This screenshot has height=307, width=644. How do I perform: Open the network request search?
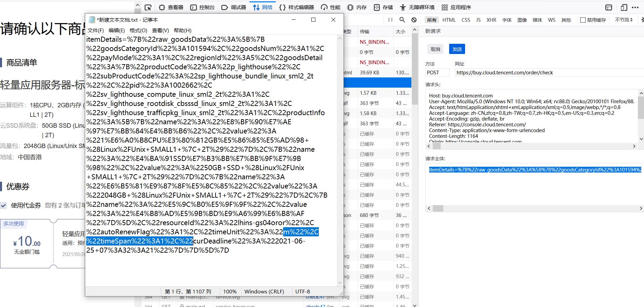click(402, 20)
